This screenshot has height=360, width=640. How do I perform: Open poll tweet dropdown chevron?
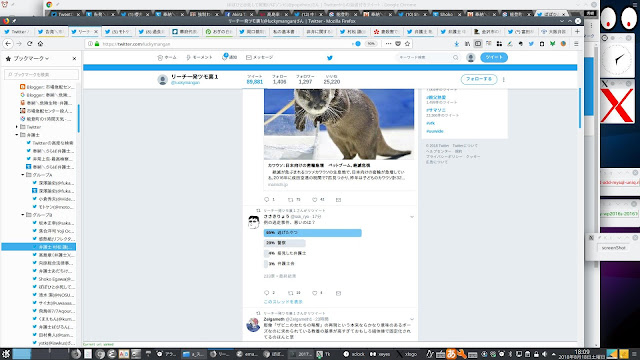tap(412, 217)
